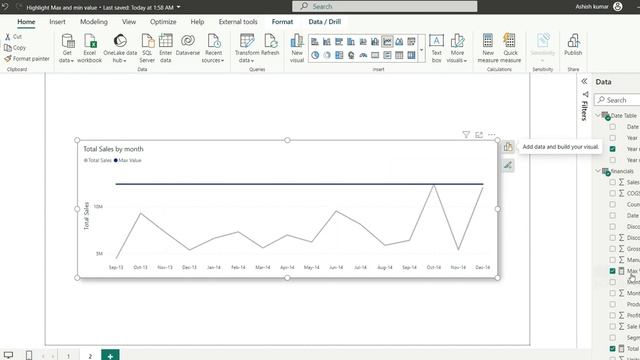Insert a pie chart visual

click(315, 55)
